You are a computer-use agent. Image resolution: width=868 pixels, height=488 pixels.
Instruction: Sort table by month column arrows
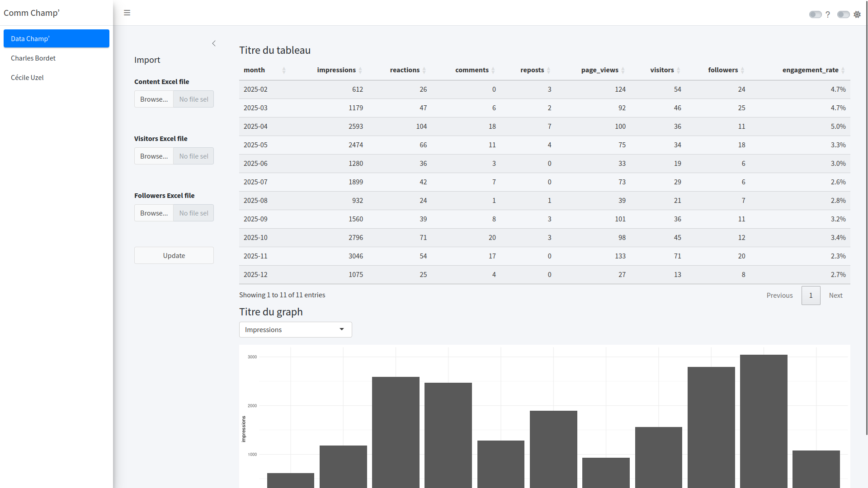284,70
